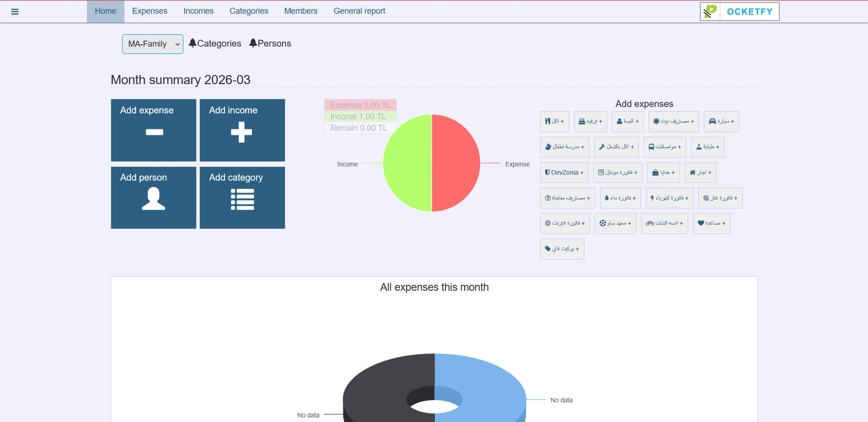This screenshot has width=868, height=422.
Task: Add expense with fork and knife icon
Action: click(x=554, y=122)
